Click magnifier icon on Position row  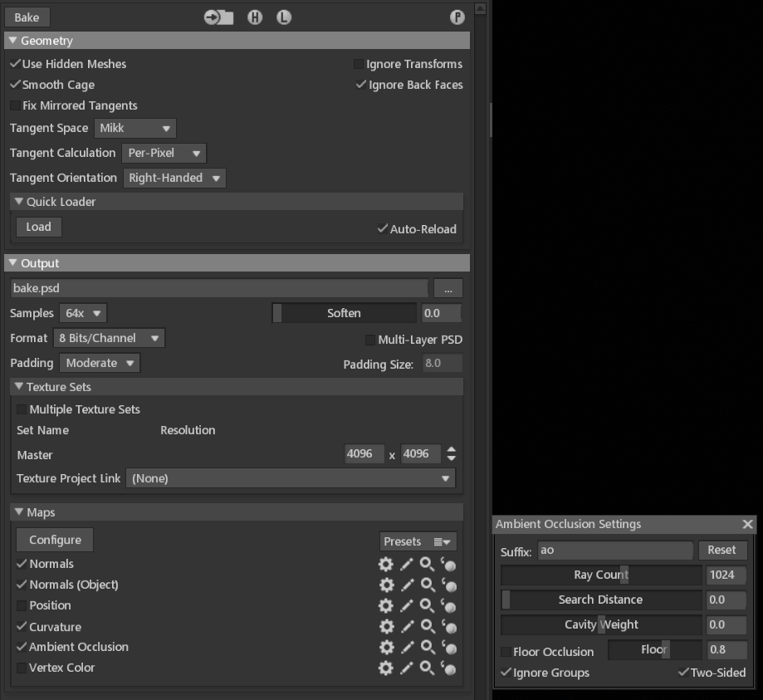pyautogui.click(x=428, y=605)
